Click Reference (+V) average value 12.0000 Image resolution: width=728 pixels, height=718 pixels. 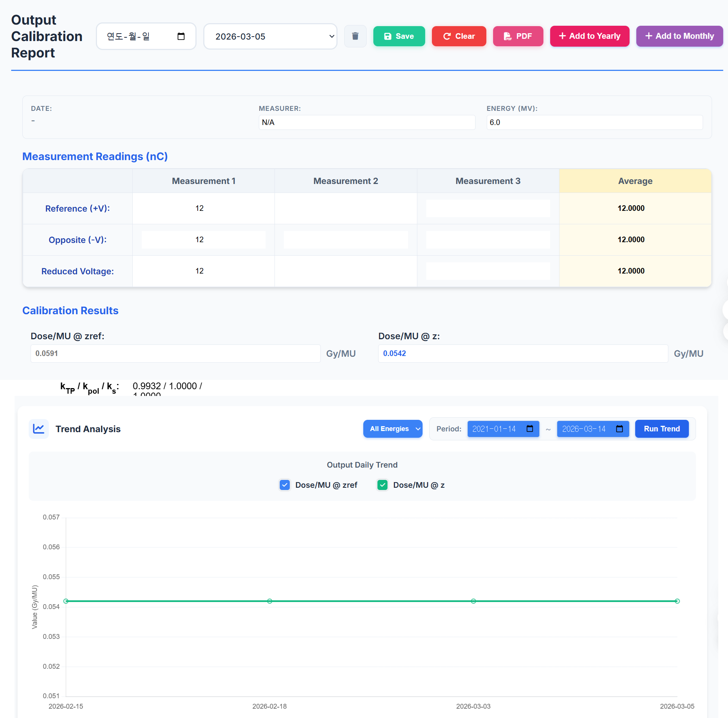pos(631,208)
